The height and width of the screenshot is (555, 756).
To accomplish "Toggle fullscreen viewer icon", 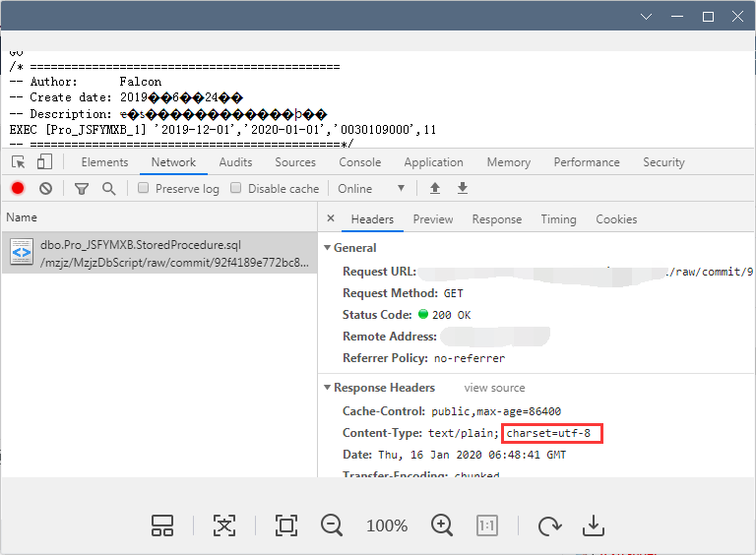I will click(286, 525).
